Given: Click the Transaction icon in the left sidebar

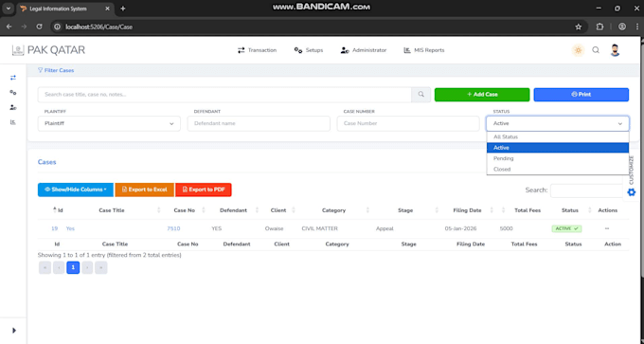Looking at the screenshot, I should pyautogui.click(x=13, y=78).
